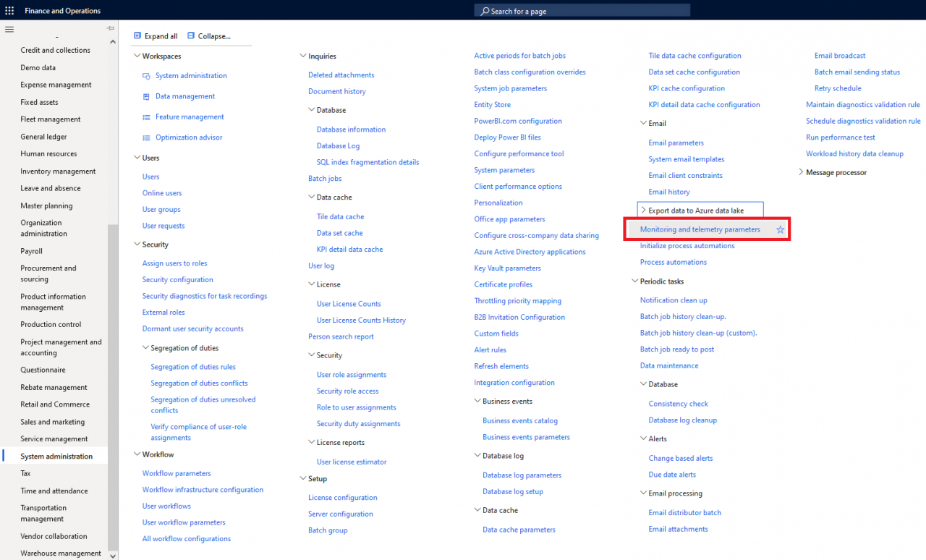
Task: Click the navigation pane scroll down arrow
Action: coord(113,555)
